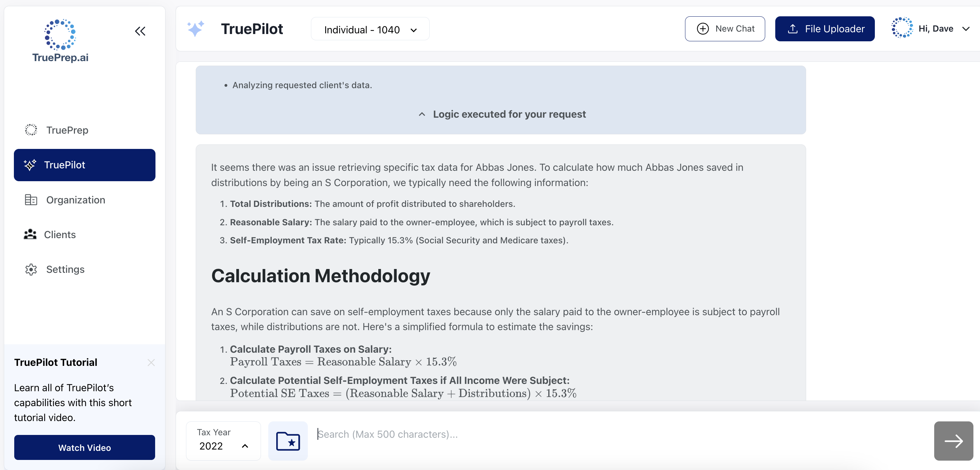Viewport: 980px width, 470px height.
Task: Click the 'TruePilot Tutorial' title
Action: coord(56,362)
